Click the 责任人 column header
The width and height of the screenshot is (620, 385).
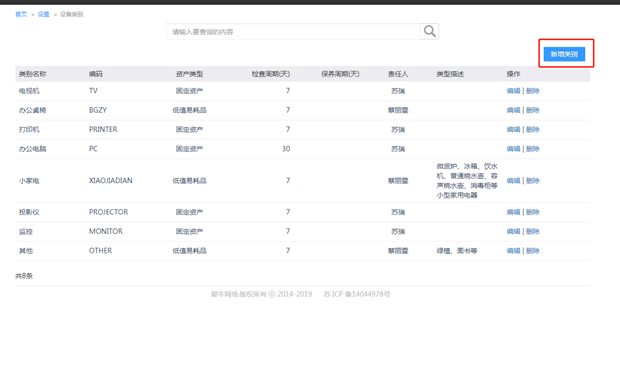click(x=398, y=74)
